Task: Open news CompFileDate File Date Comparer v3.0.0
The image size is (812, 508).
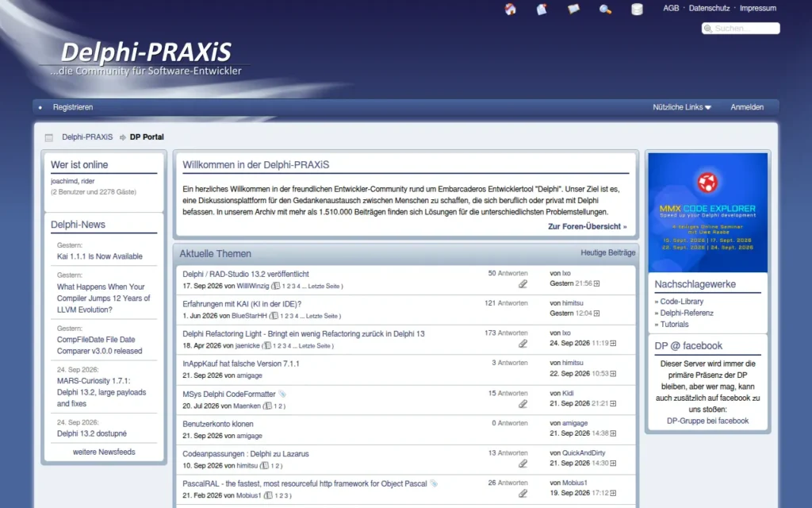Action: click(x=99, y=345)
